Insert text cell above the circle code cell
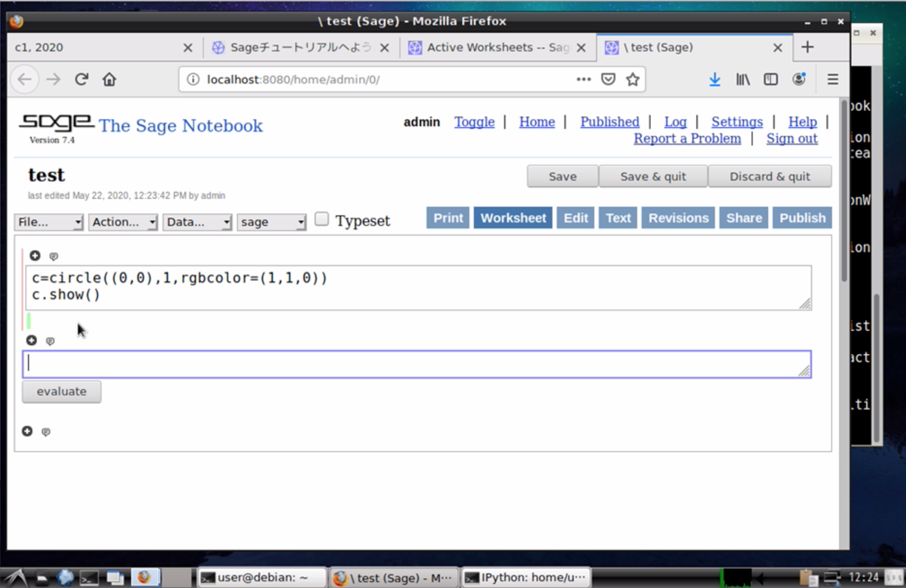 point(53,256)
